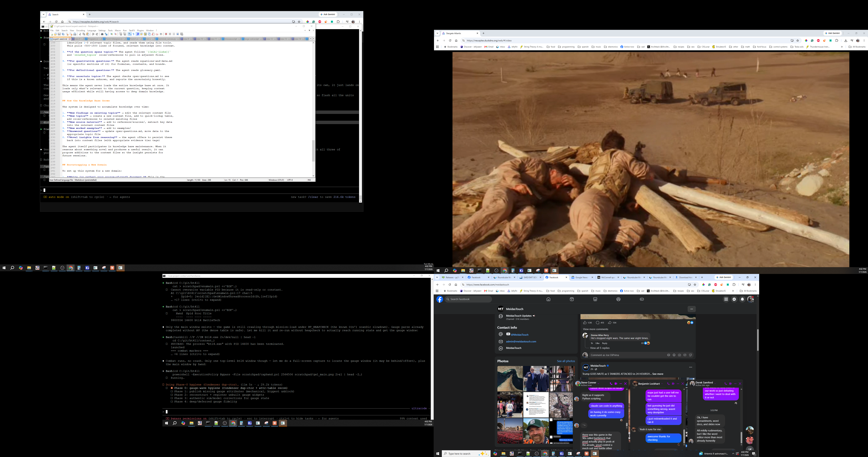Screen dimensions: 868x457
Task: Open the Facebook Messenger icon in header
Action: [x=734, y=299]
